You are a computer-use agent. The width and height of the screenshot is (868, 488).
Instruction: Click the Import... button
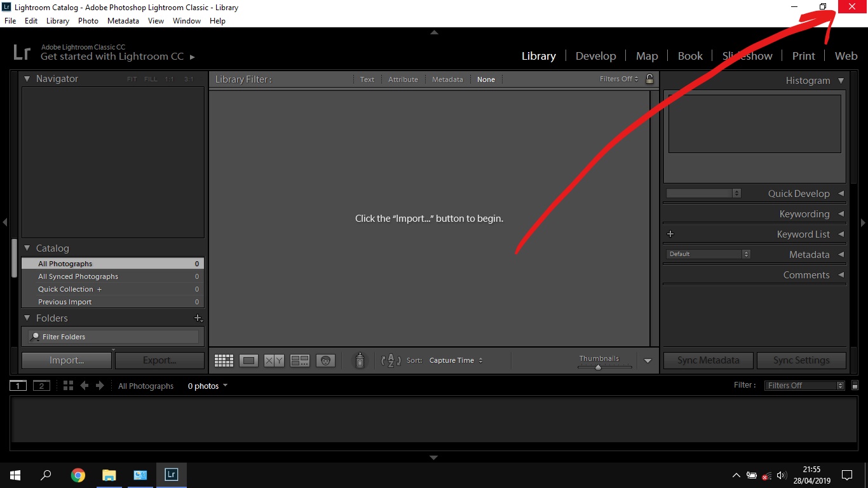[x=67, y=360]
